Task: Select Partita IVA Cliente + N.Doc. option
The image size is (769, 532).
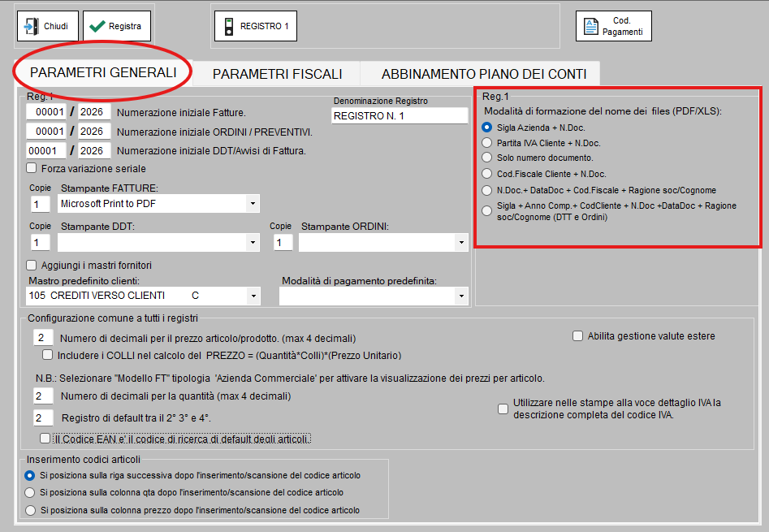Action: (x=487, y=142)
